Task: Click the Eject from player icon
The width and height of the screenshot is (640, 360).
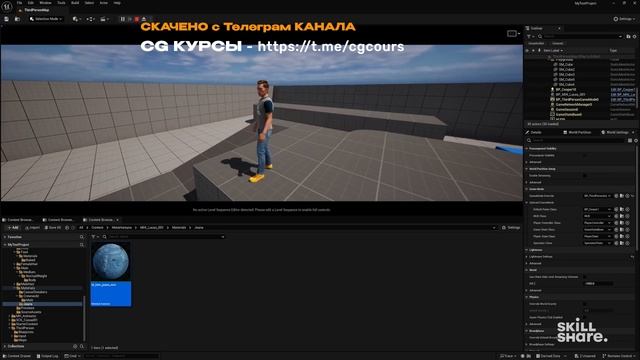Action: (x=144, y=19)
